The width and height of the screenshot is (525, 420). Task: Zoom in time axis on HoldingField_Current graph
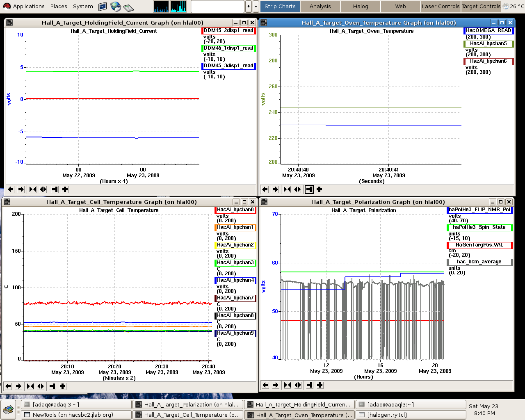click(x=33, y=189)
